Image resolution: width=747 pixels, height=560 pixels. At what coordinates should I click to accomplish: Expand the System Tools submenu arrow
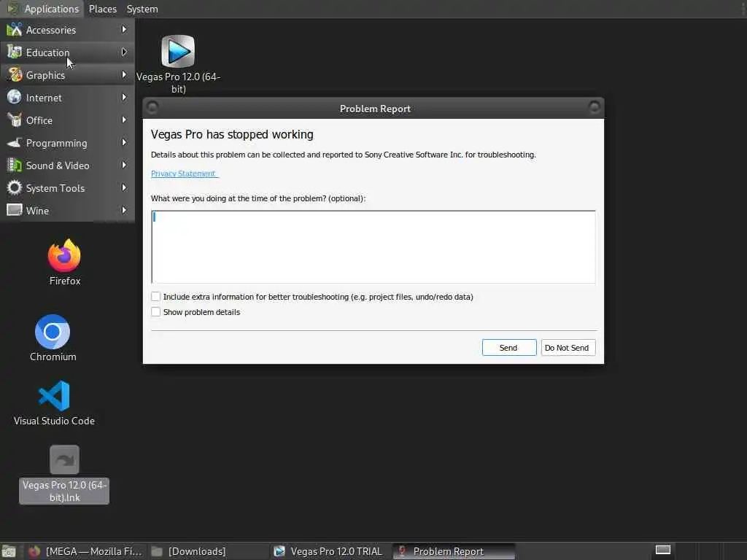pyautogui.click(x=124, y=187)
